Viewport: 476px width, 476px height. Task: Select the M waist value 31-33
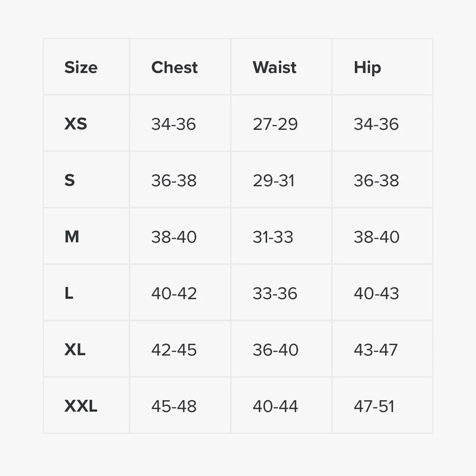coord(273,237)
